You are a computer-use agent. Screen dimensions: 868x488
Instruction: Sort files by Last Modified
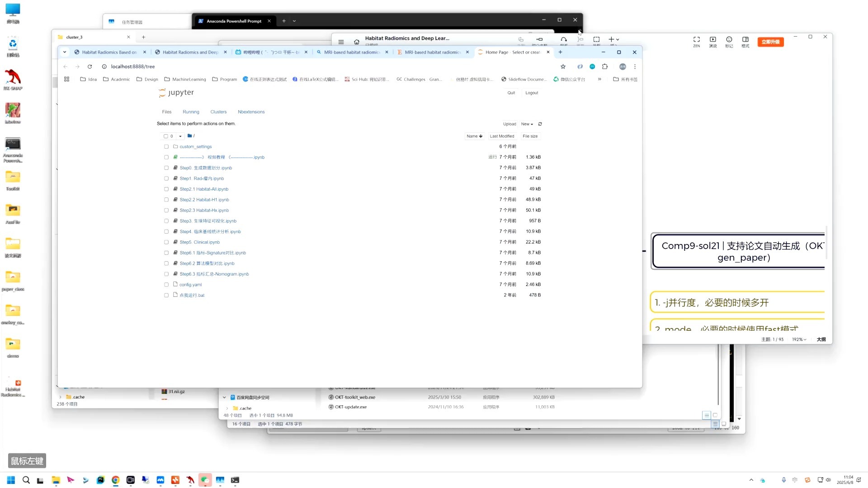(x=502, y=136)
